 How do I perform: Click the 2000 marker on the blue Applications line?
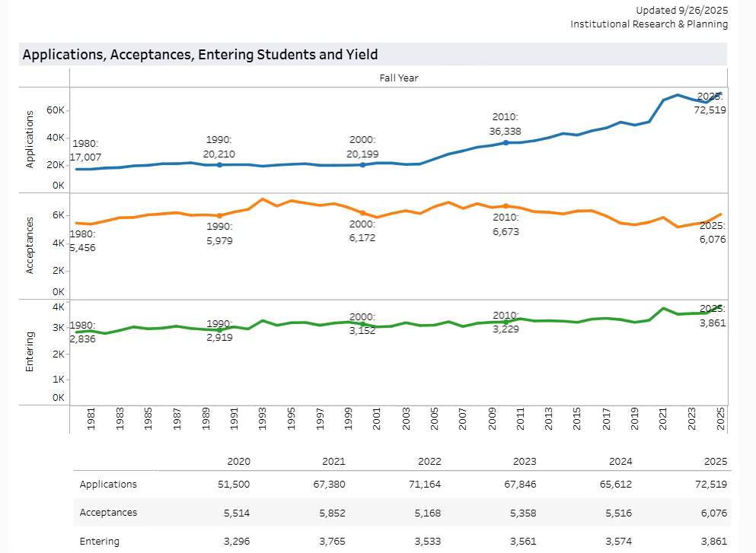(362, 165)
